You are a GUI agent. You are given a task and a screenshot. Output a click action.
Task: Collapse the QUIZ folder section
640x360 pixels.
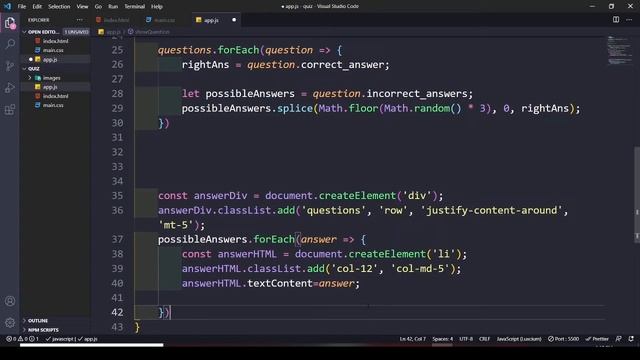[33, 69]
